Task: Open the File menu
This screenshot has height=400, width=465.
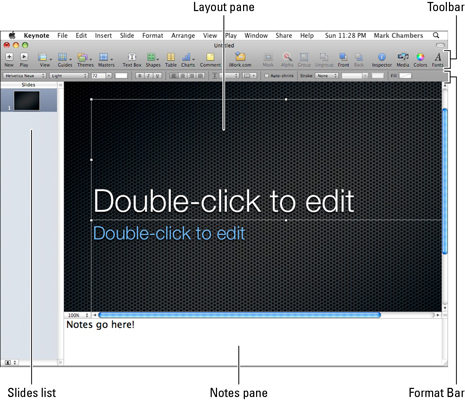Action: (x=62, y=35)
